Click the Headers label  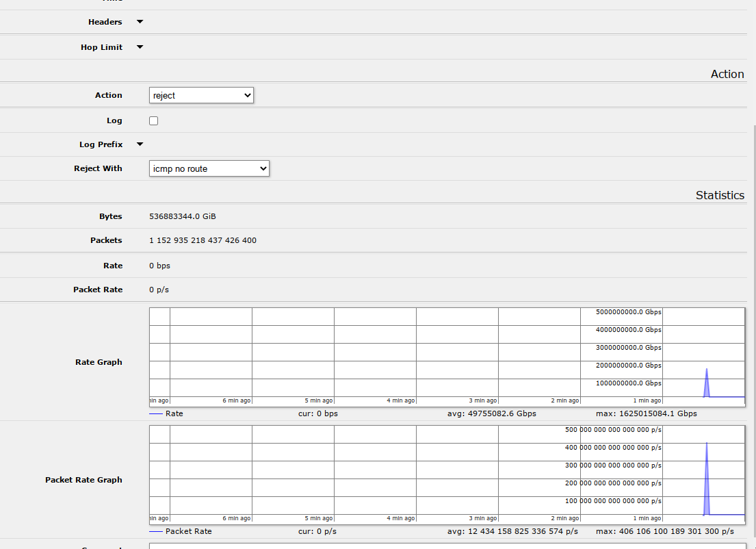[x=105, y=22]
